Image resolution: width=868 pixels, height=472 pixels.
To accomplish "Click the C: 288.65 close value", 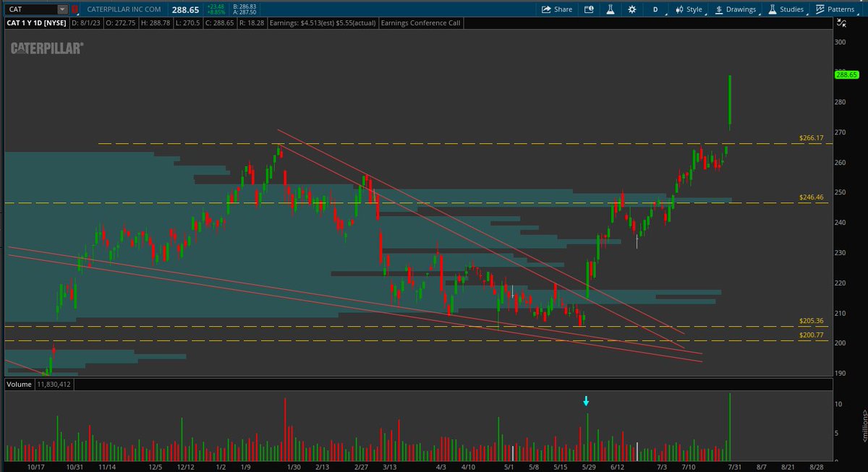I will (x=221, y=23).
